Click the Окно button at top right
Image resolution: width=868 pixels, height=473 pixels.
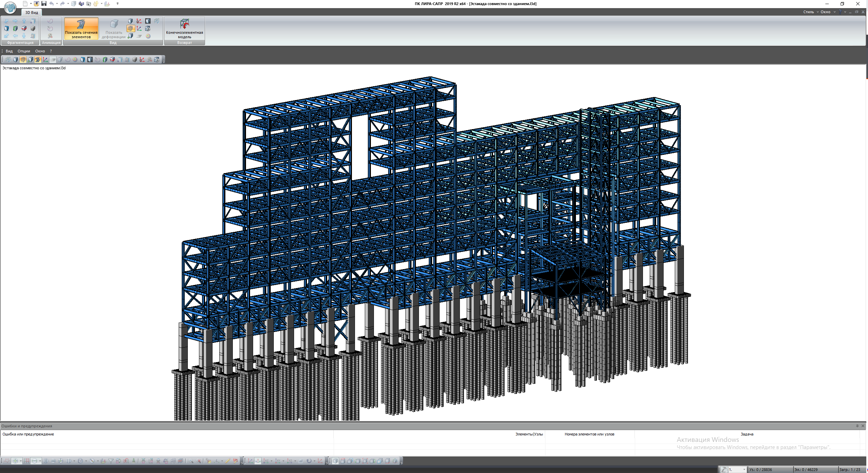(x=825, y=12)
